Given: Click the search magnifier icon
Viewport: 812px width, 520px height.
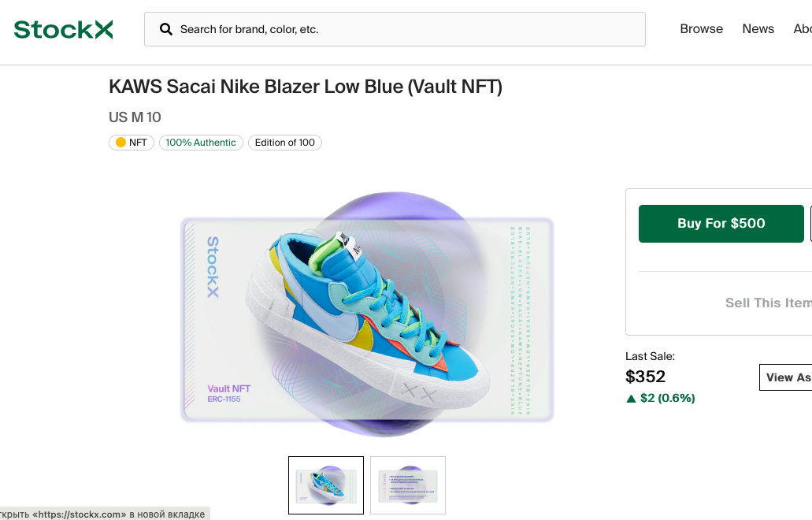Looking at the screenshot, I should [165, 29].
